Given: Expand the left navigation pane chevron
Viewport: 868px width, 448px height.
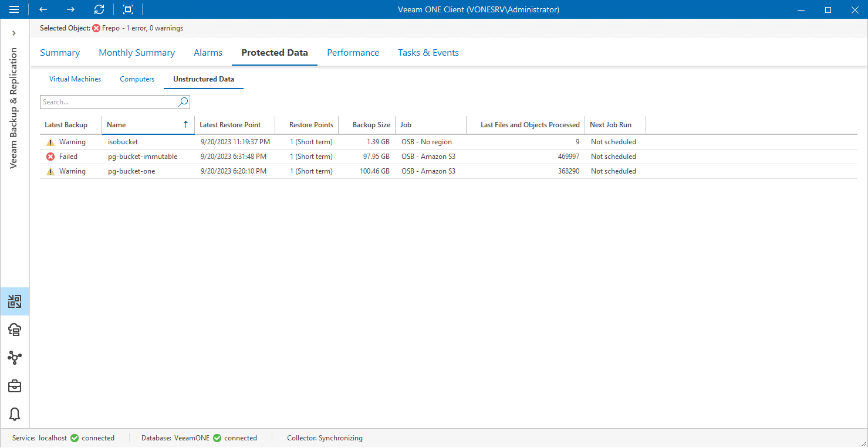Looking at the screenshot, I should pyautogui.click(x=14, y=33).
